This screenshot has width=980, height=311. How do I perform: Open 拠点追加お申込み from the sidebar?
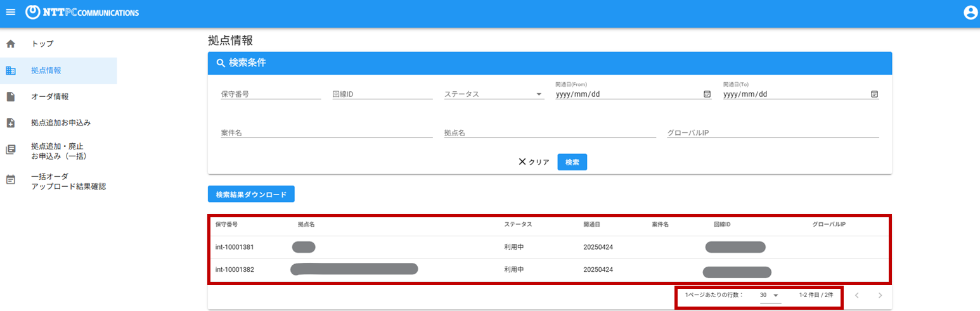(58, 123)
